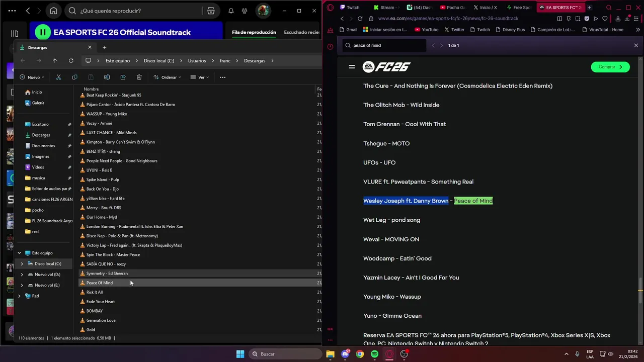This screenshot has height=362, width=644.
Task: Collapse Este equipo tree node
Action: pyautogui.click(x=19, y=253)
